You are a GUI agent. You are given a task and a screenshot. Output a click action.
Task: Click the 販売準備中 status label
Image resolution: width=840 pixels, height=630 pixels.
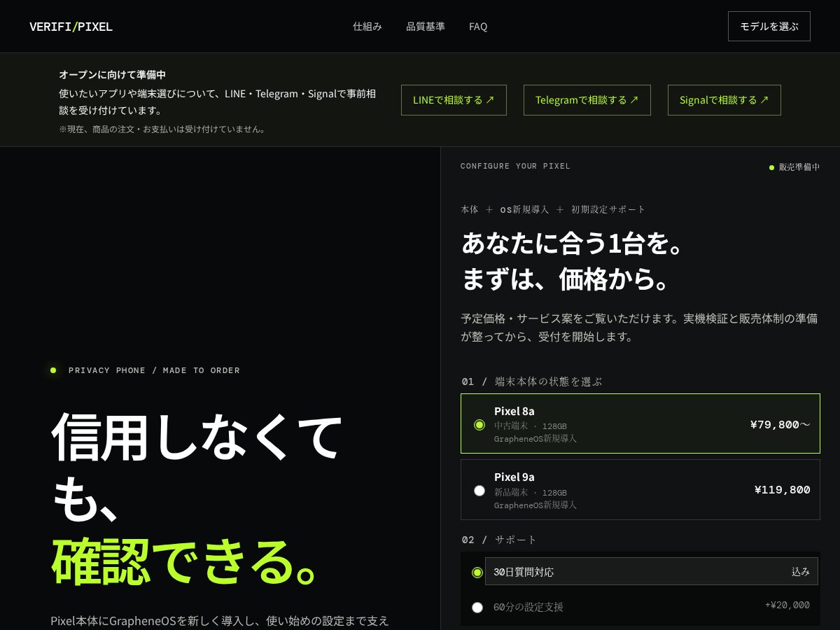click(799, 167)
